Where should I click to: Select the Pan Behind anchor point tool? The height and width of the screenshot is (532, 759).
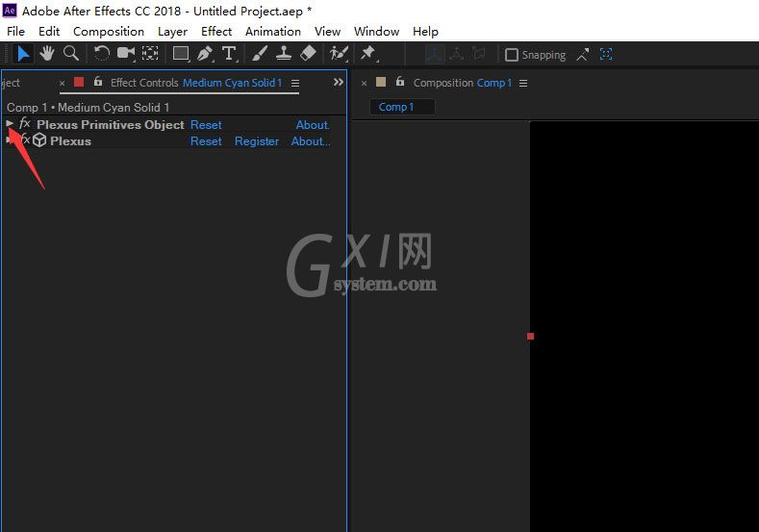click(150, 53)
